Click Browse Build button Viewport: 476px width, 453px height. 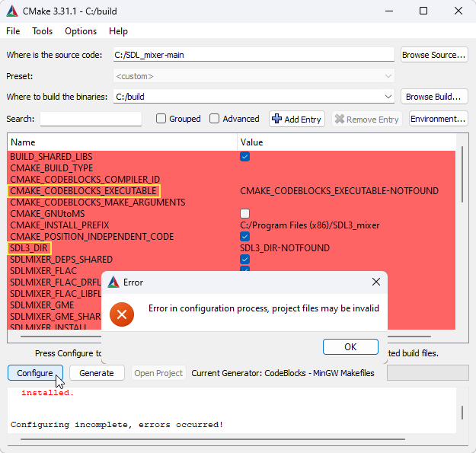point(434,97)
